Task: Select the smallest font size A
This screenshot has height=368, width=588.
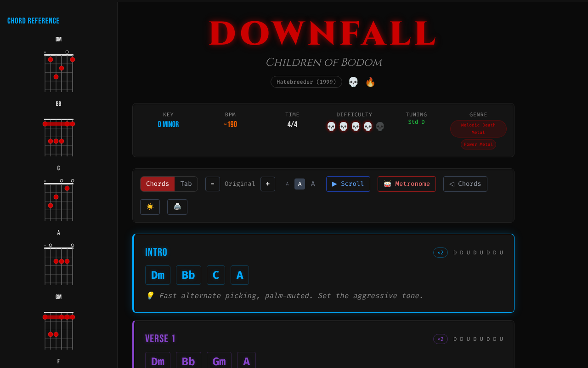Action: [x=287, y=184]
